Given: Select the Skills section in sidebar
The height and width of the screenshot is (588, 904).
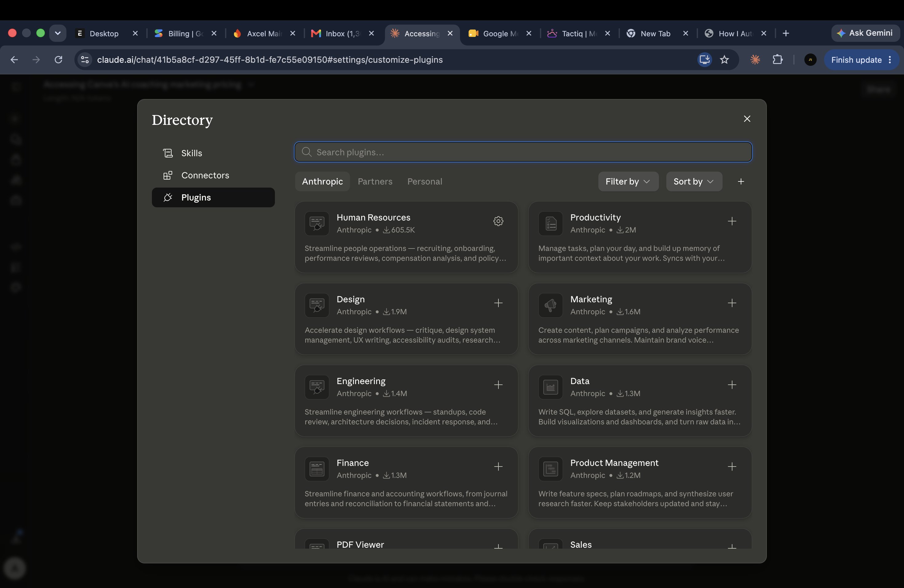Looking at the screenshot, I should 213,153.
